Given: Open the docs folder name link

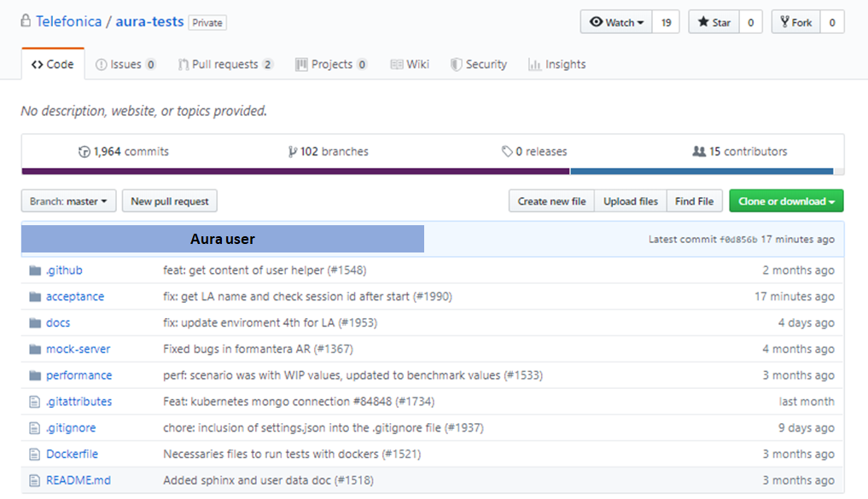Looking at the screenshot, I should click(58, 322).
